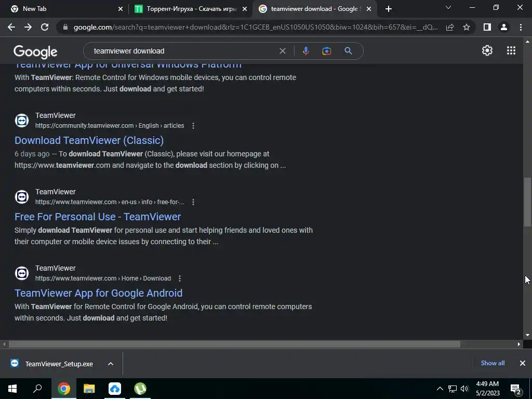
Task: Open File Explorer from taskbar
Action: point(89,389)
